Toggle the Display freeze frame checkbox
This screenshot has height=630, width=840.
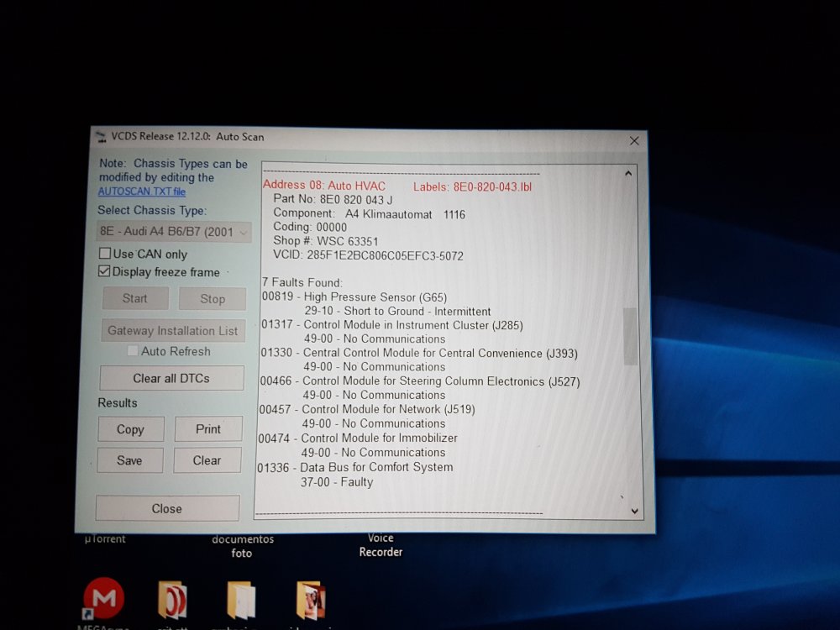point(104,271)
